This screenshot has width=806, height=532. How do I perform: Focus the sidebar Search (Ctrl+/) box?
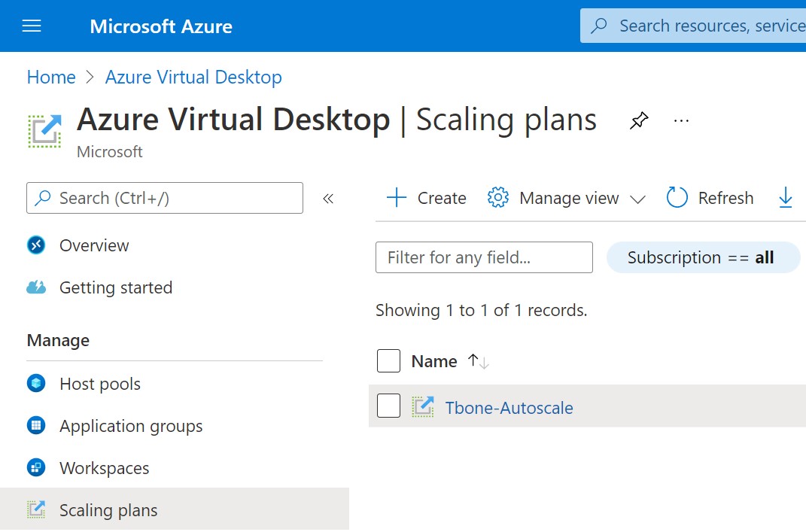tap(165, 198)
